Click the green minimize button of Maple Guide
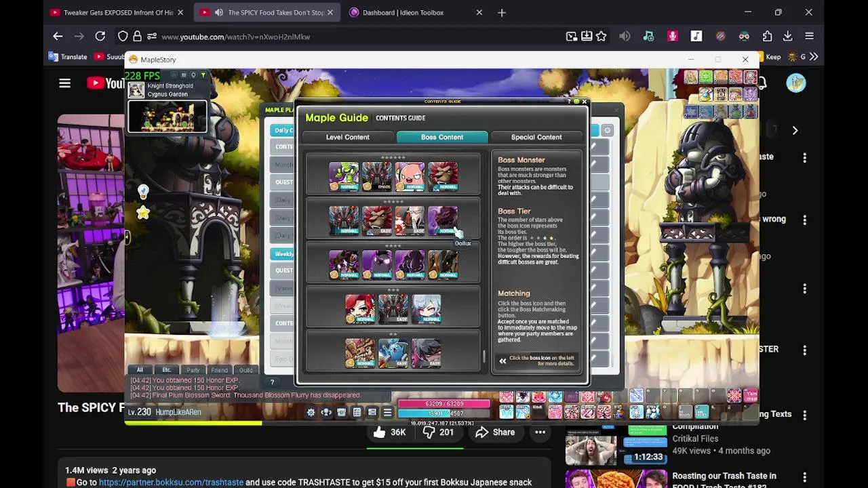The height and width of the screenshot is (488, 868). (576, 102)
